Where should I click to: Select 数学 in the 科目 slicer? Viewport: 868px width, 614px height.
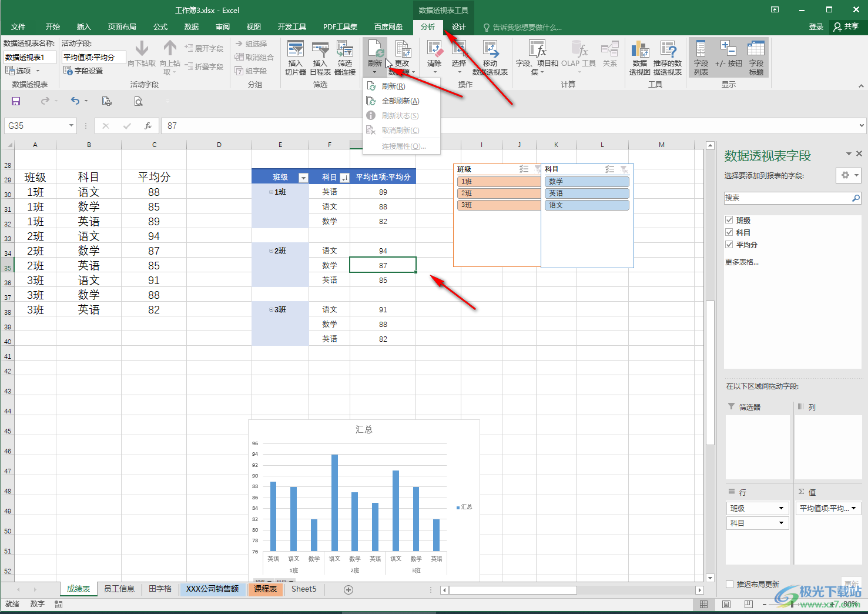[x=587, y=182]
